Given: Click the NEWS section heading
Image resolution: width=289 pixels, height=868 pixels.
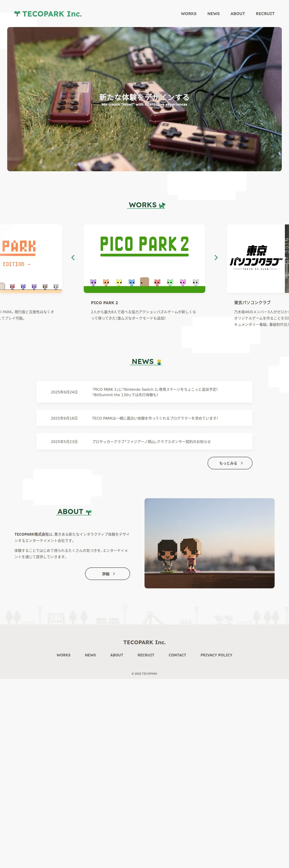Looking at the screenshot, I should point(143,361).
